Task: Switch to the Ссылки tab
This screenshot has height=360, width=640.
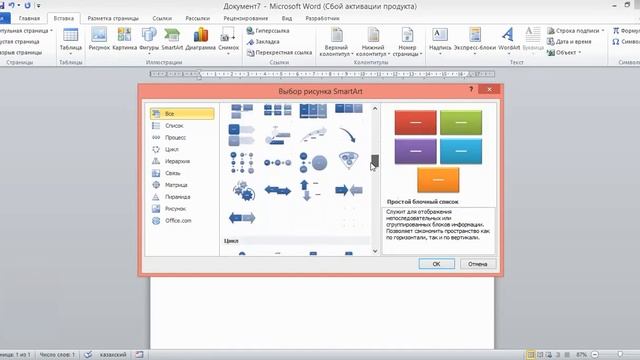Action: [x=162, y=18]
